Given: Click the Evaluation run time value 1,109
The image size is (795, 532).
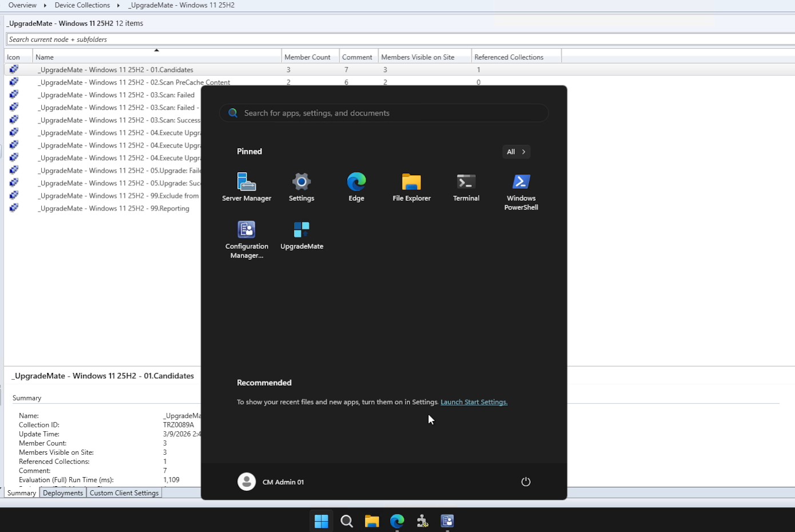Looking at the screenshot, I should (x=171, y=480).
